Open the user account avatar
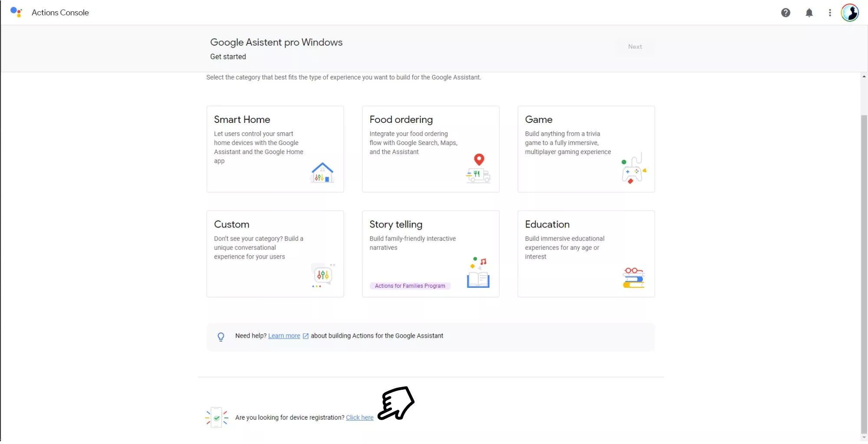This screenshot has width=868, height=444. coord(850,13)
